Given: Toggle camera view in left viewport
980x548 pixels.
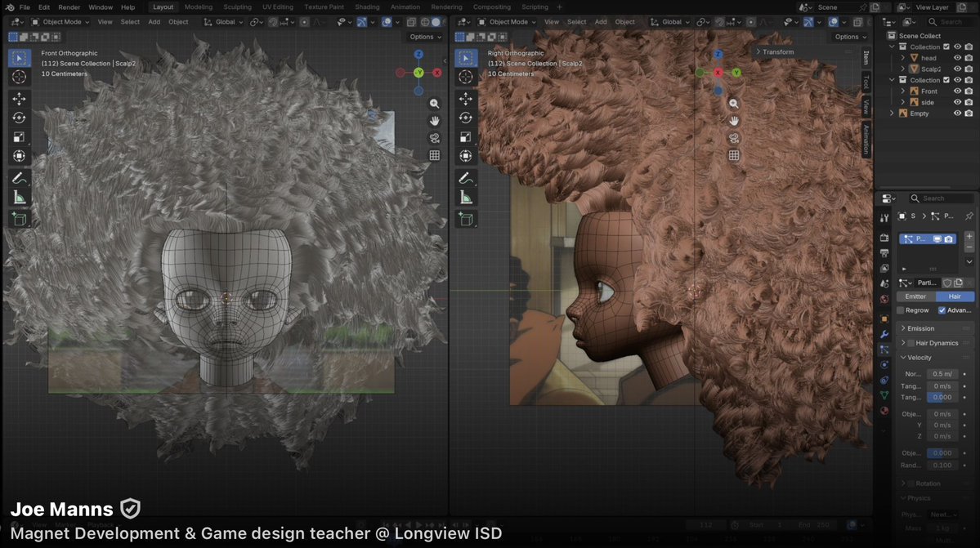Looking at the screenshot, I should coord(434,138).
